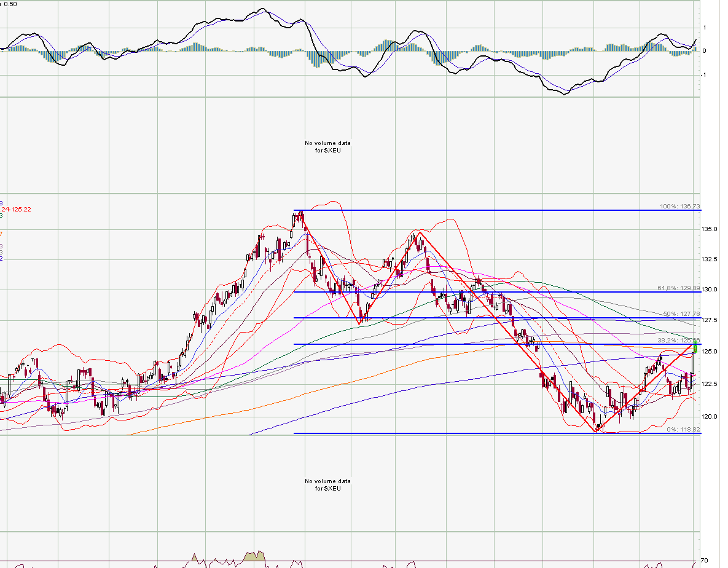Click the "0.50" MACD value text
This screenshot has width=728, height=568.
[10, 4]
